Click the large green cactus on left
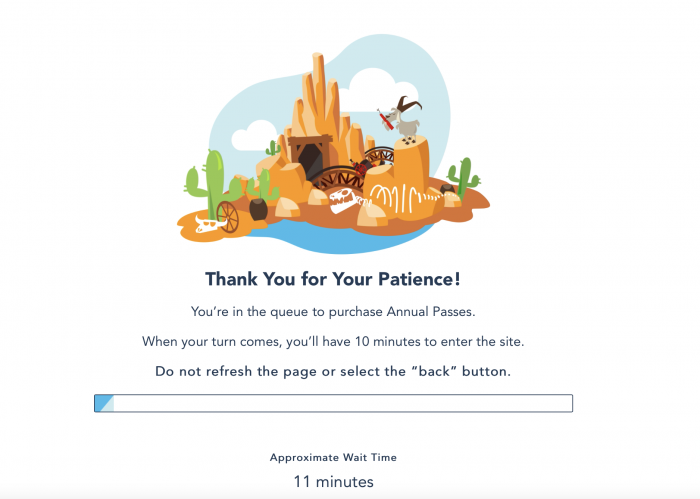This screenshot has width=700, height=499. [209, 185]
